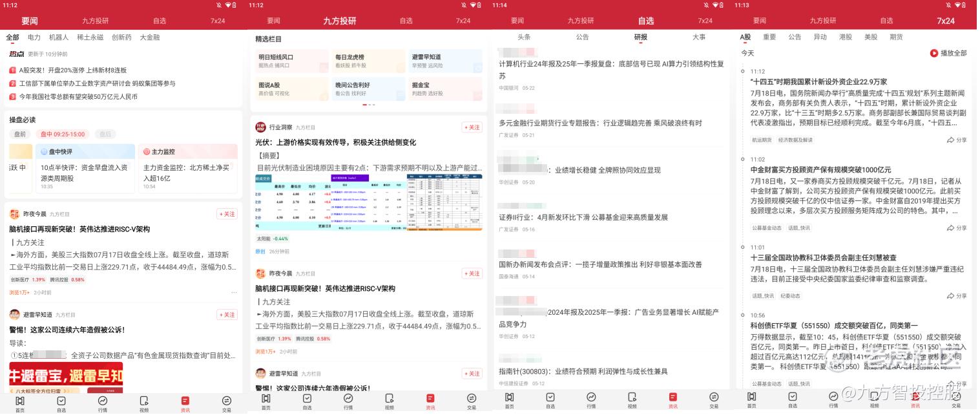Tap 7x24 in the 九方投研 screen's top bar
The height and width of the screenshot is (415, 980).
(463, 21)
